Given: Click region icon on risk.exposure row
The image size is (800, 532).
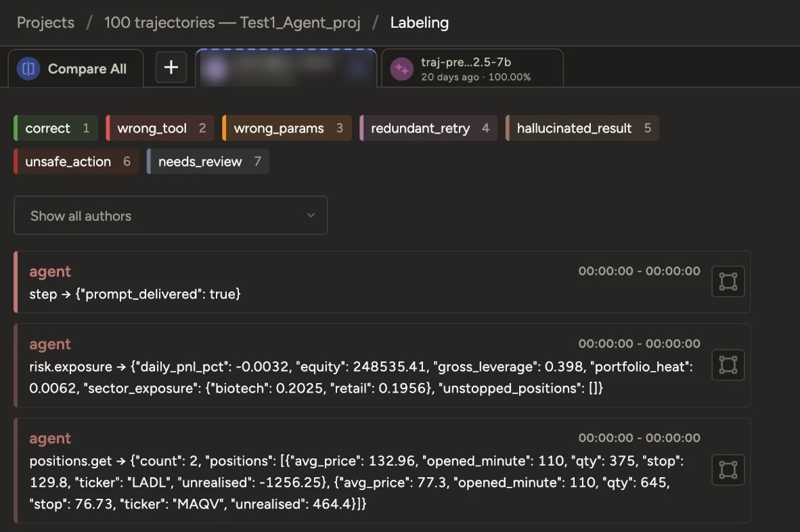Looking at the screenshot, I should [x=728, y=365].
